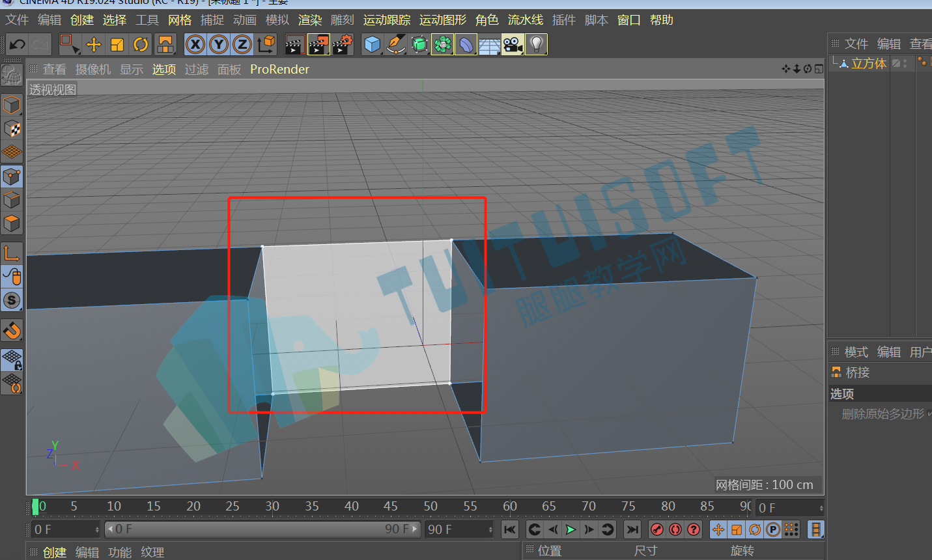Open the 模式 menu in attributes panel
The image size is (932, 560).
(856, 352)
